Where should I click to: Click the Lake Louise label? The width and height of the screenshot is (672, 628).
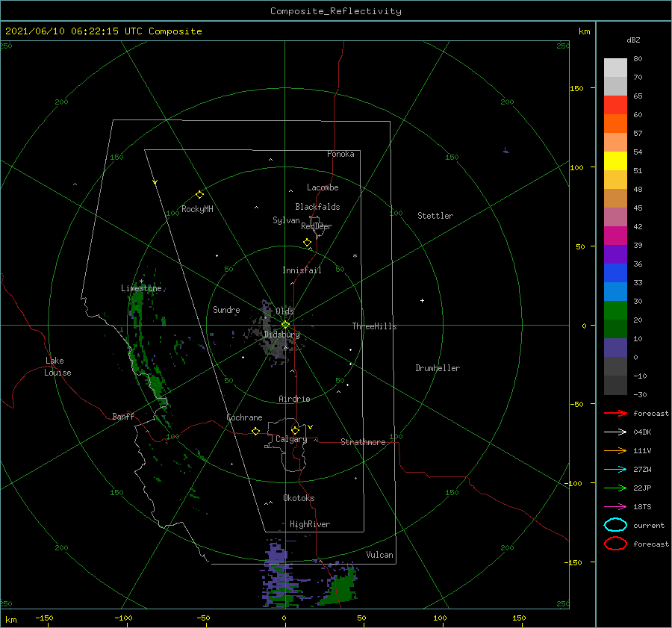tap(57, 367)
